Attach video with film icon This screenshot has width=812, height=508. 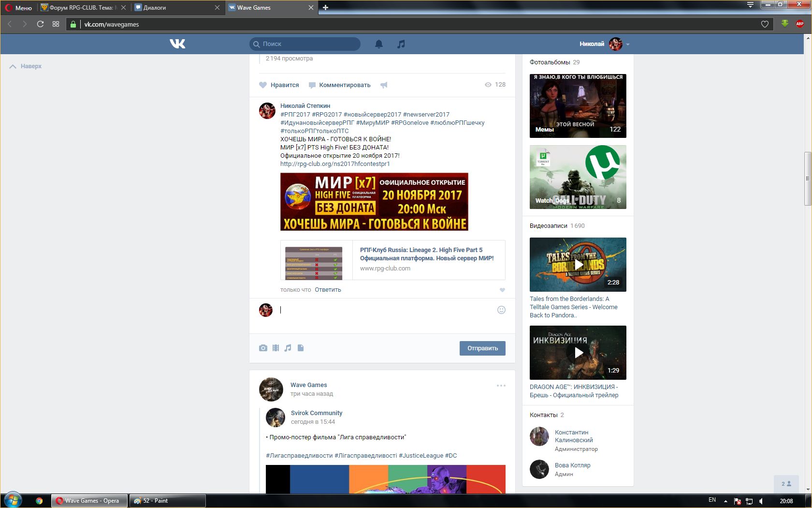tap(275, 348)
